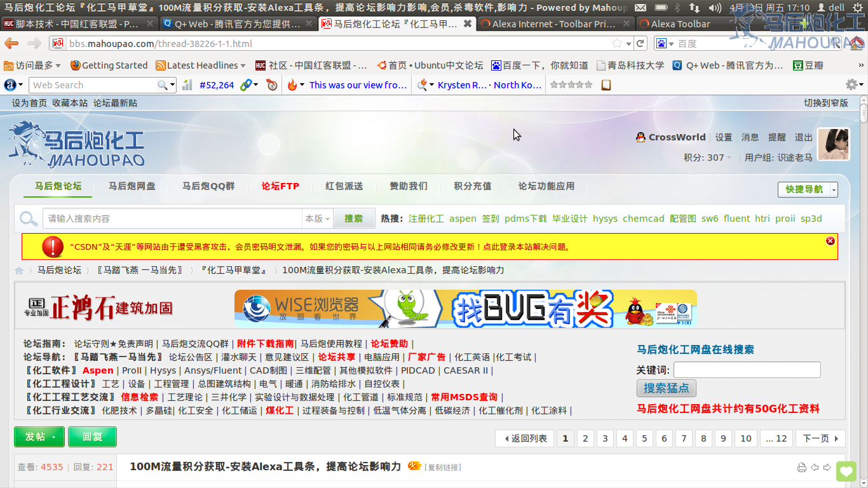Open the 论坛FTP navigation tab
868x488 pixels.
pyautogui.click(x=280, y=186)
